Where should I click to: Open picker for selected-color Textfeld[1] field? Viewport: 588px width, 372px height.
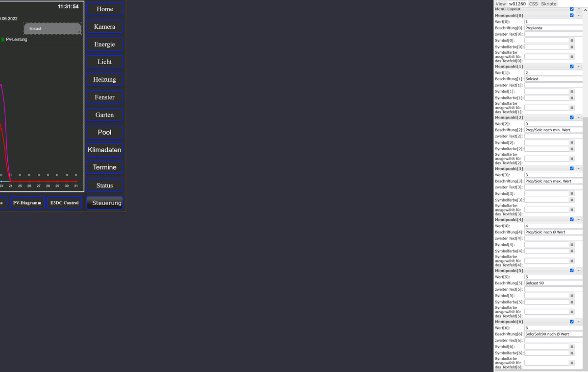click(572, 108)
